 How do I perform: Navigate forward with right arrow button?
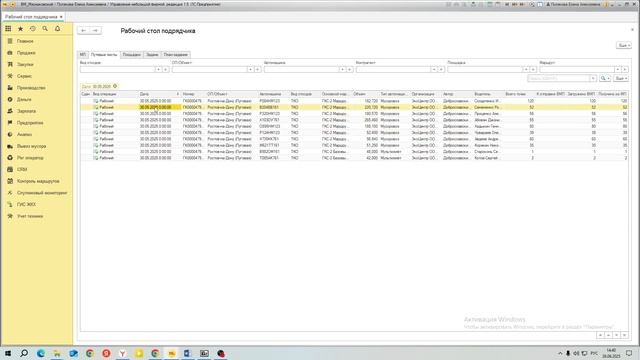95,31
